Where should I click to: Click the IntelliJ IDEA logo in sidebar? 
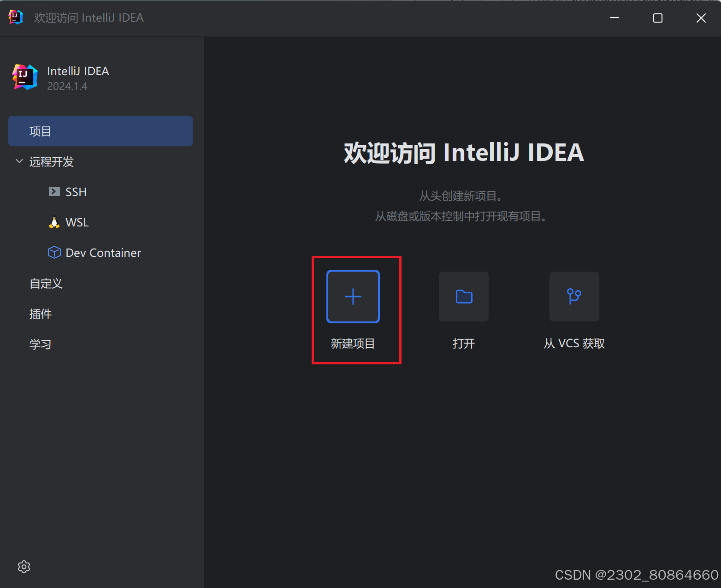[x=25, y=77]
